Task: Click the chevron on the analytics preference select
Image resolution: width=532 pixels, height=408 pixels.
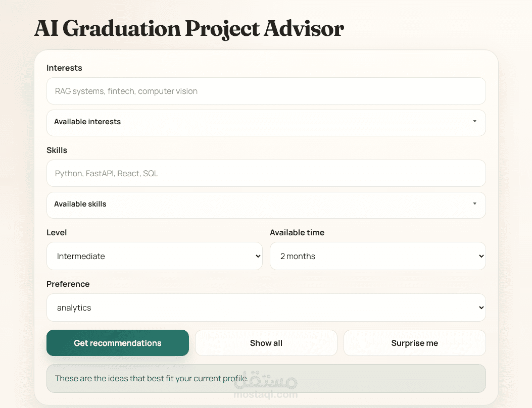Action: point(481,308)
